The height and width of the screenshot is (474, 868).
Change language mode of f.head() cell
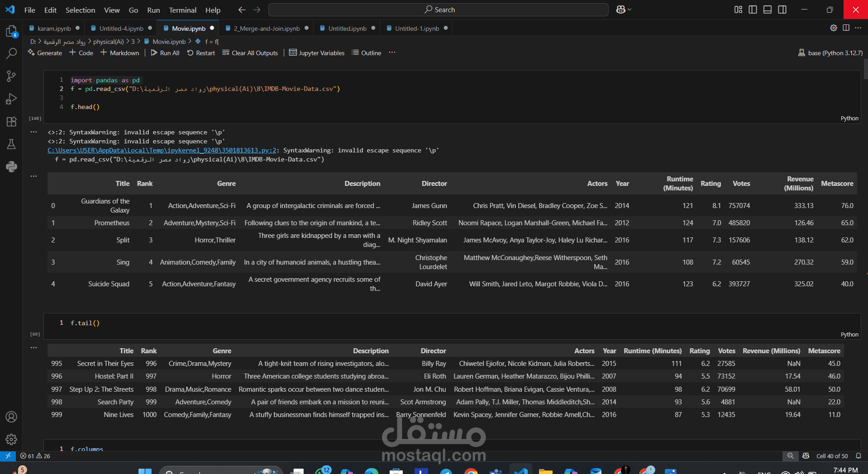849,118
